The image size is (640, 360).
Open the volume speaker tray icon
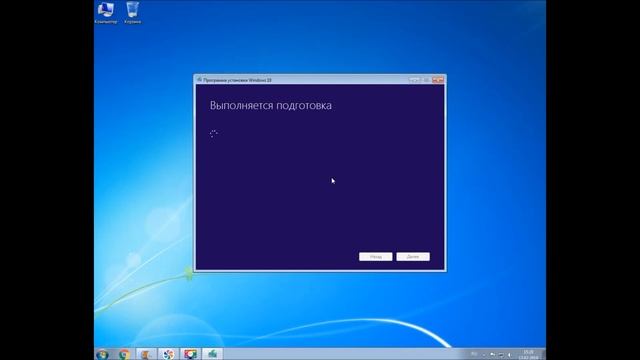(x=509, y=355)
